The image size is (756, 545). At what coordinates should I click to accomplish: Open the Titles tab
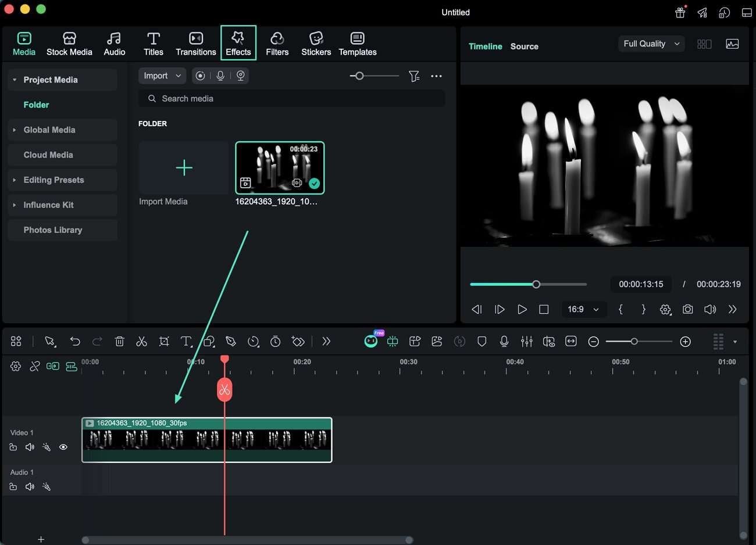tap(154, 44)
